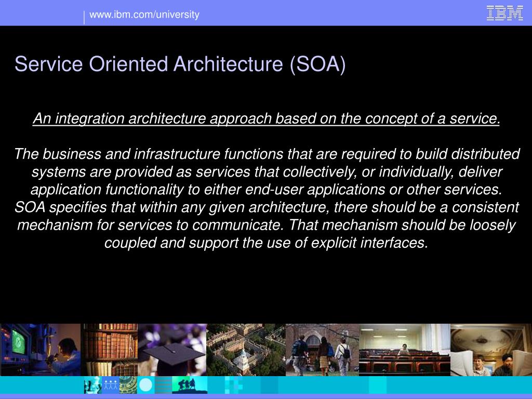Viewport: 532px width, 399px height.
Task: Click the line starting 'application functionality to either'
Action: [267, 189]
